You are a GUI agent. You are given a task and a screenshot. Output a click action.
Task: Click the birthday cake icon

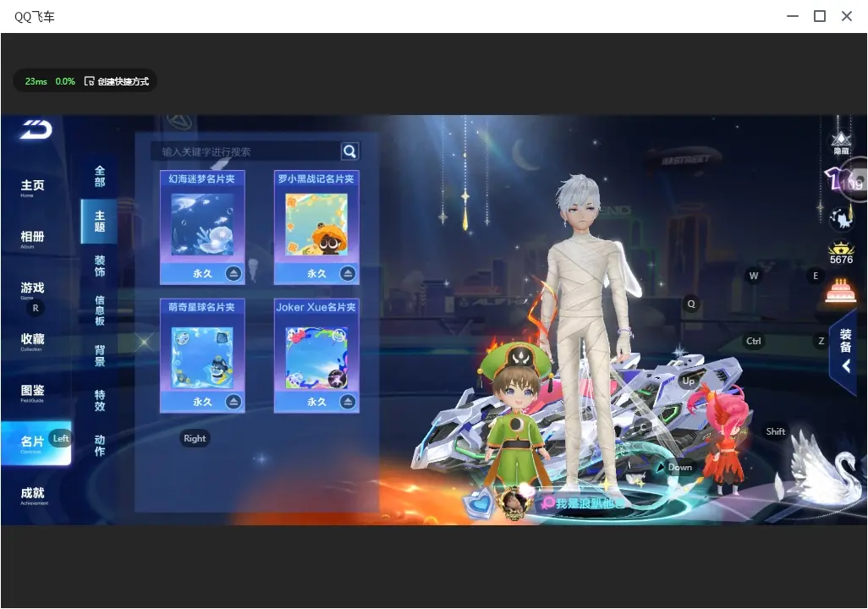pos(840,291)
